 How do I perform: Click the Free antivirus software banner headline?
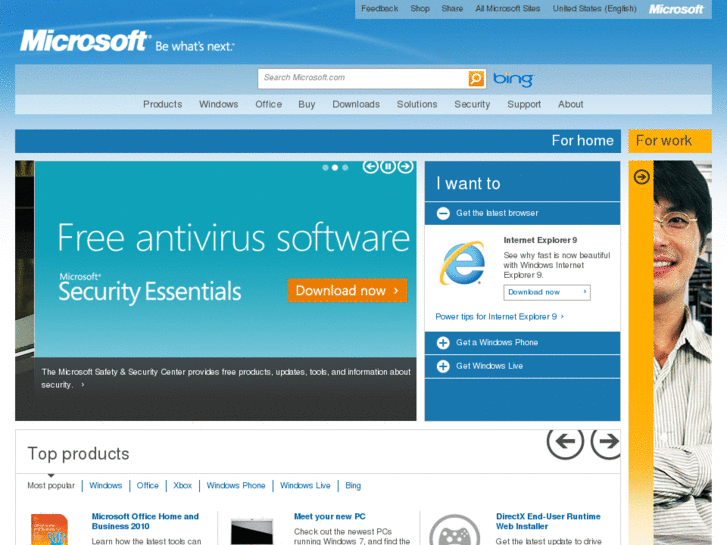234,238
